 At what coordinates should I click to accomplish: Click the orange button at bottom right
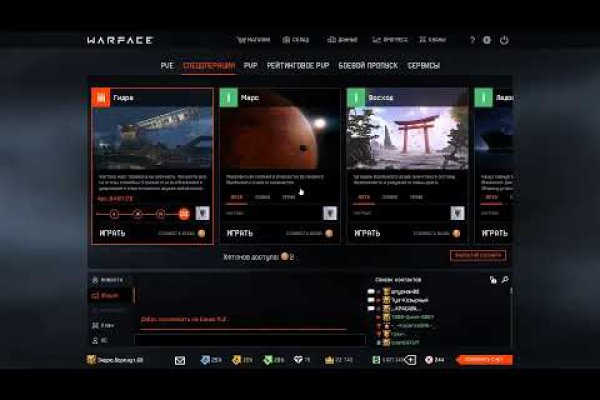pyautogui.click(x=484, y=359)
